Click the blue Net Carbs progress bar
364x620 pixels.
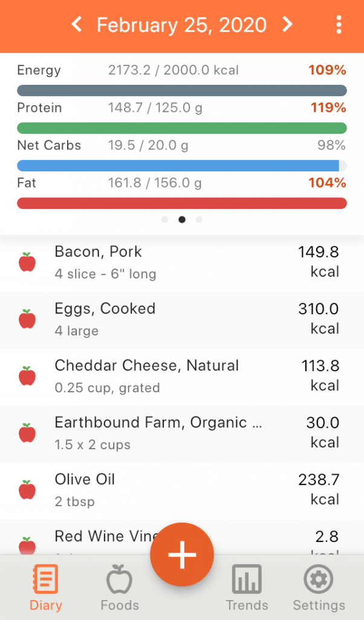point(182,166)
